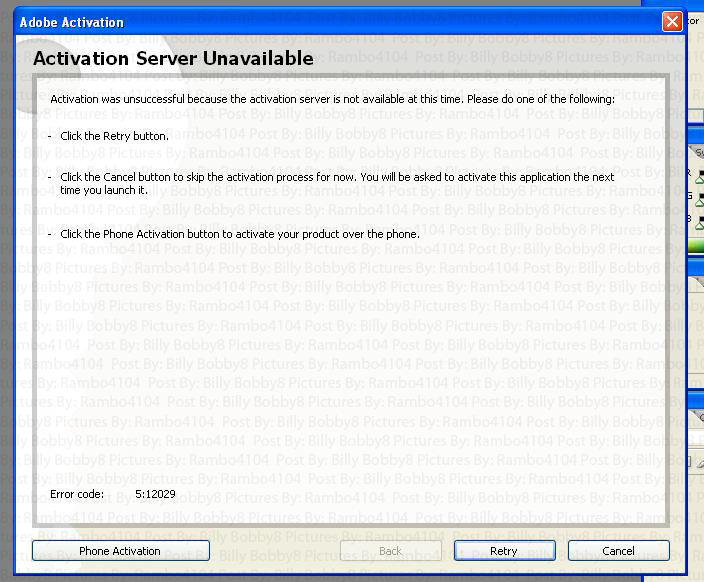Click the Phone Activation button

point(120,551)
